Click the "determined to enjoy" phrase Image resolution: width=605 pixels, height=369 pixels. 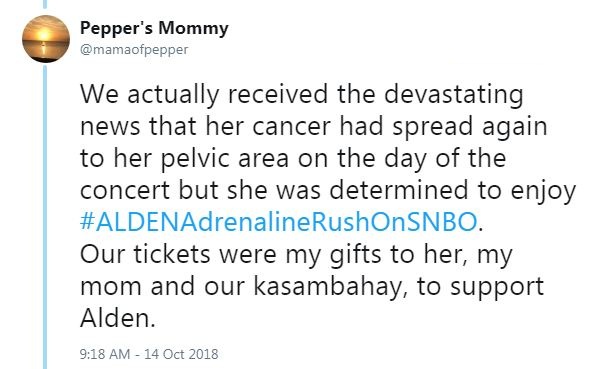point(453,191)
